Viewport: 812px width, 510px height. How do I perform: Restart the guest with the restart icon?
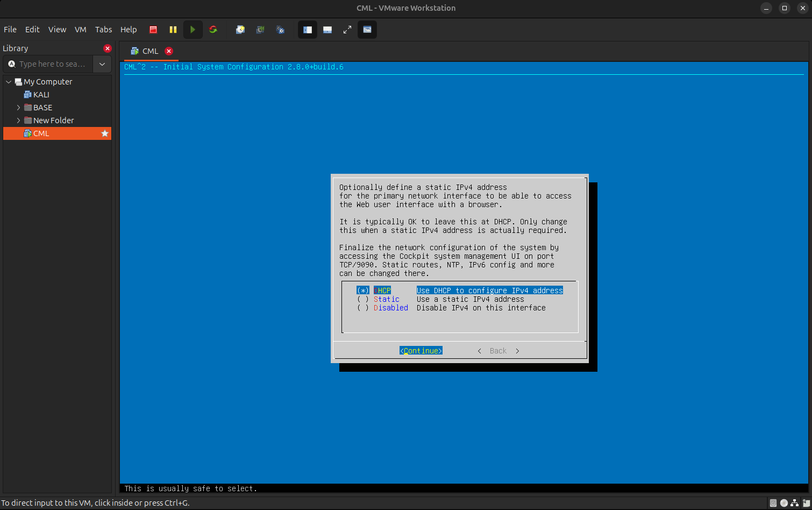pyautogui.click(x=213, y=30)
